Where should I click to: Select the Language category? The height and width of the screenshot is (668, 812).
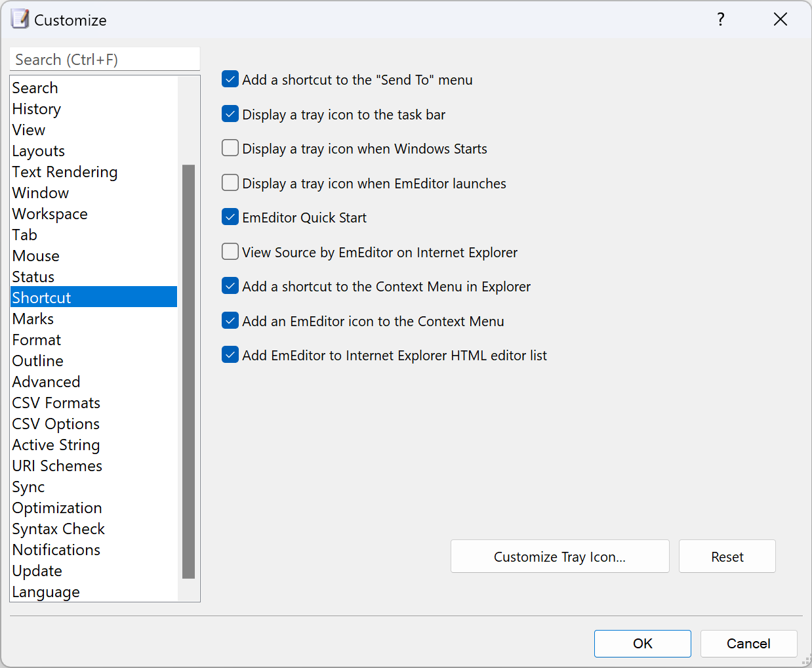(94, 591)
